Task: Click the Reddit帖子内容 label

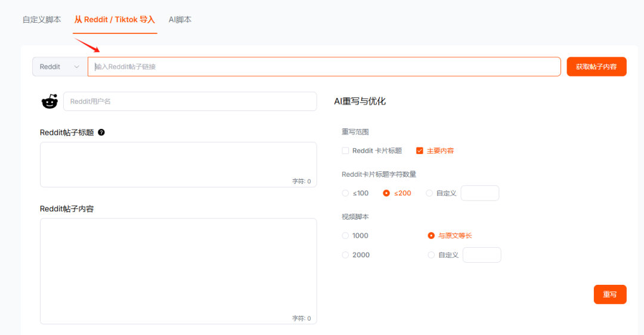Action: tap(67, 208)
